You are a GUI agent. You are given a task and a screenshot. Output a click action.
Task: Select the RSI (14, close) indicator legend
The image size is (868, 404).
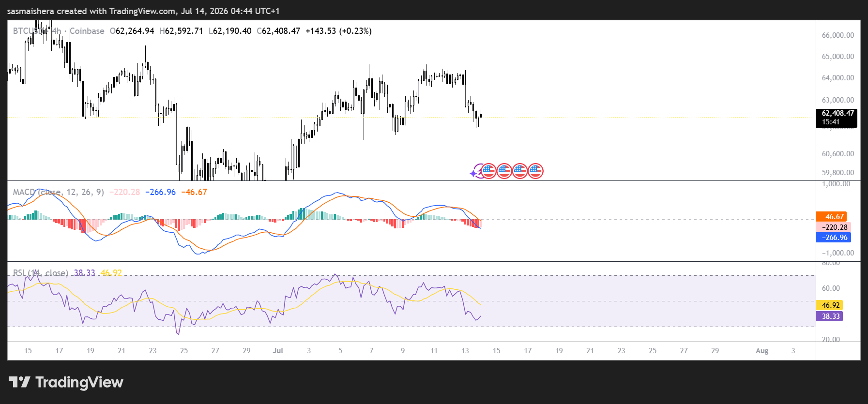[41, 273]
